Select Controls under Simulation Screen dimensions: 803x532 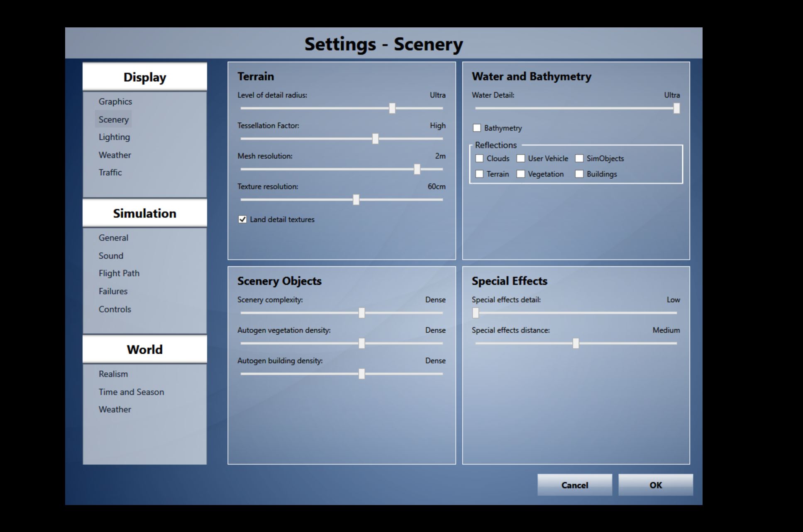tap(115, 309)
